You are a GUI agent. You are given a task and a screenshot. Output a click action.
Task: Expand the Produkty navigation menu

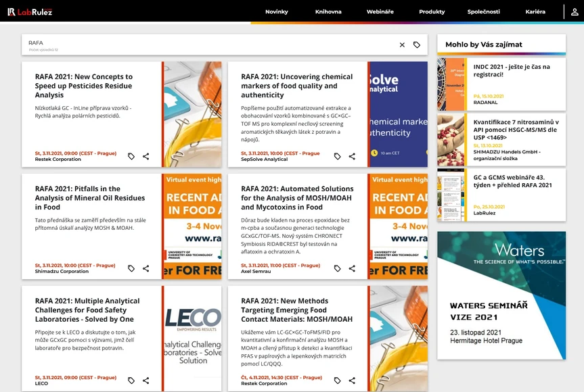pos(432,11)
